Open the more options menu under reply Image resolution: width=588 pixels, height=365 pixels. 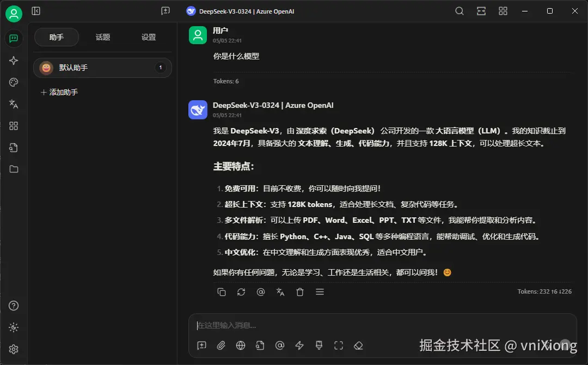[320, 292]
